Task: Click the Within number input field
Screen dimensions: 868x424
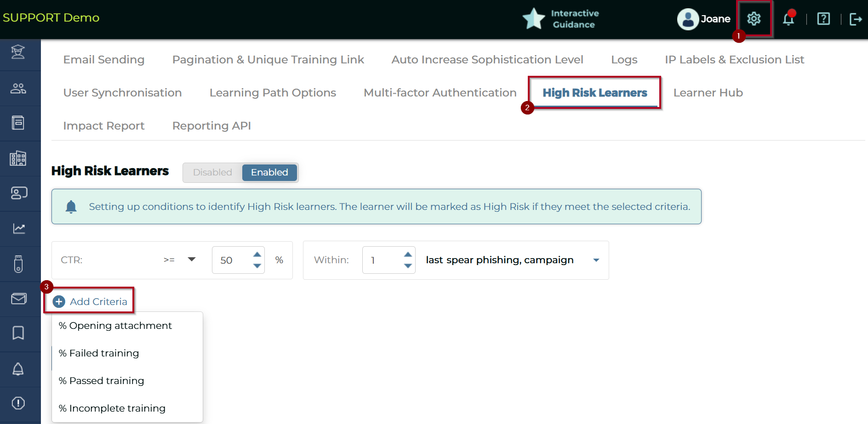Action: click(383, 260)
